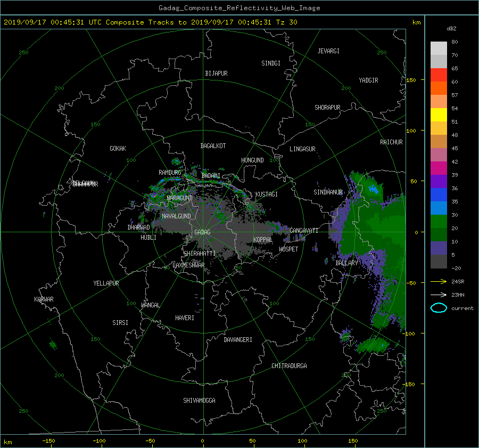479x448 pixels.
Task: Click the SHIRAHATTI city label
Action: pyautogui.click(x=200, y=254)
